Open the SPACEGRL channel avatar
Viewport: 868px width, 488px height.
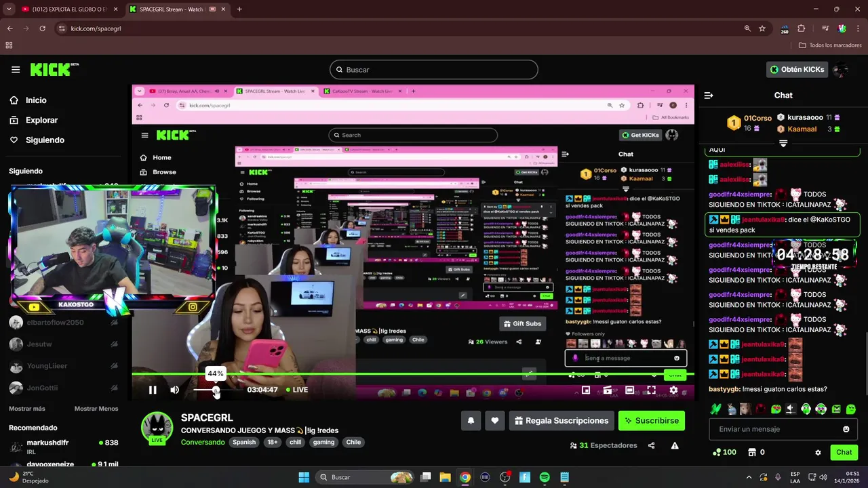[x=157, y=428]
